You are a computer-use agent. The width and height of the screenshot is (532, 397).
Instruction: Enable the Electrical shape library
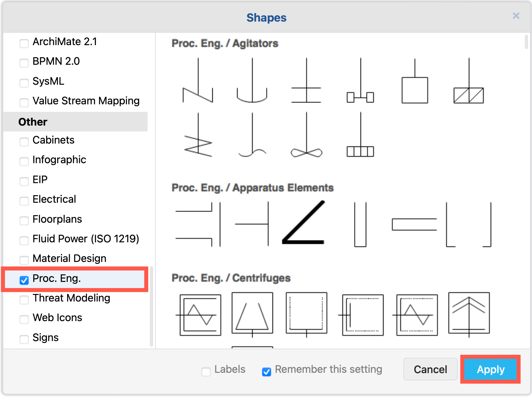[x=24, y=201]
